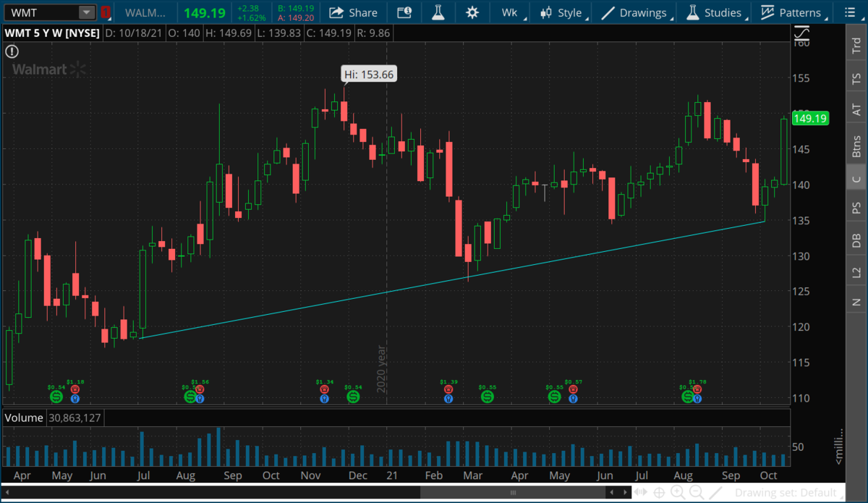
Task: Click the red earnings phone icon under $1.18
Action: click(x=75, y=389)
